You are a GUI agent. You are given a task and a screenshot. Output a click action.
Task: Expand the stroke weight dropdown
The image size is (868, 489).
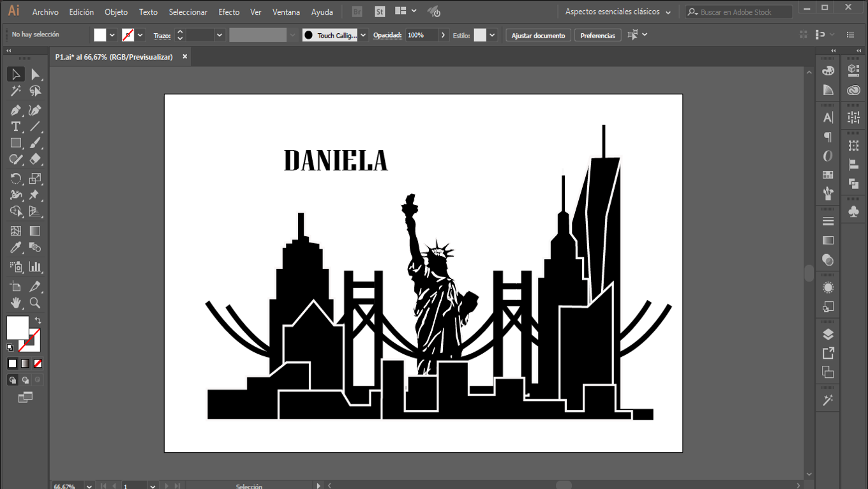point(220,35)
